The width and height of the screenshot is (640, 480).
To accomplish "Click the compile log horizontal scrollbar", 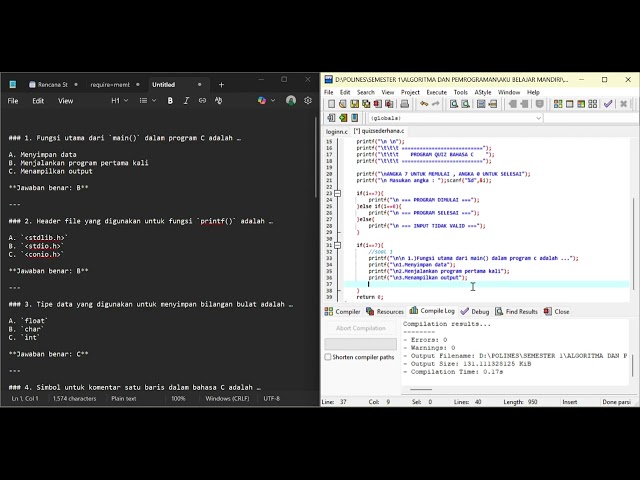I will tap(421, 389).
